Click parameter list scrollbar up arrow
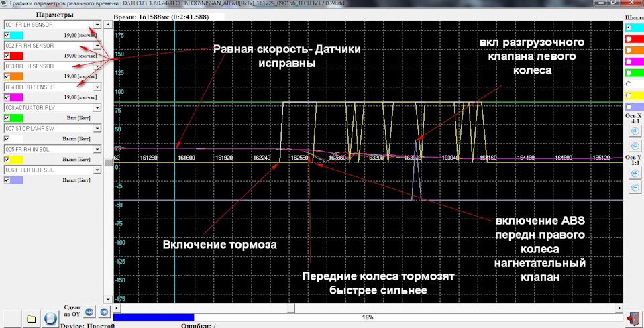 click(x=108, y=25)
